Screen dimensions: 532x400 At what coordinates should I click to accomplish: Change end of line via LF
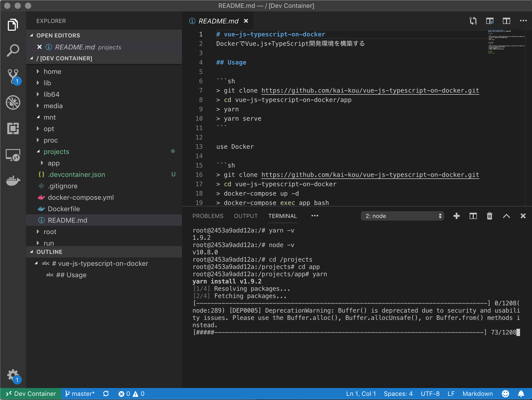[x=451, y=394]
